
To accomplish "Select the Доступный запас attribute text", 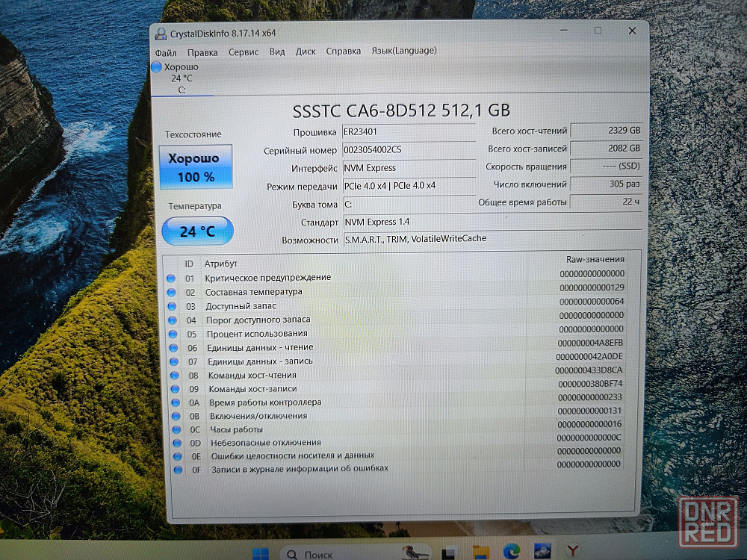I will click(x=241, y=306).
